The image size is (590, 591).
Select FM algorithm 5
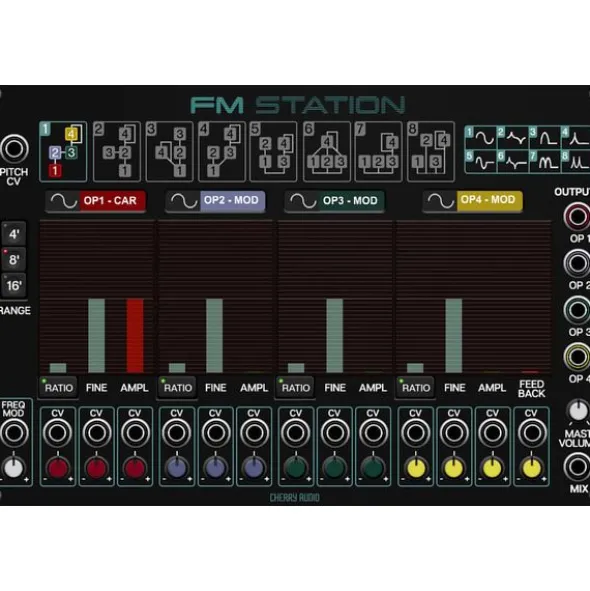[x=273, y=152]
